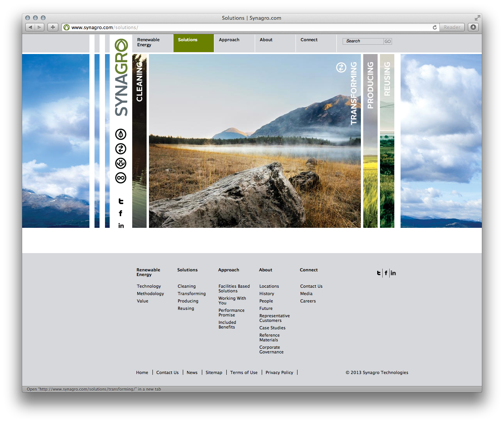Click the leaf icon in Synagro sidebar
Viewport: 504px width, 423px height.
coord(121,135)
